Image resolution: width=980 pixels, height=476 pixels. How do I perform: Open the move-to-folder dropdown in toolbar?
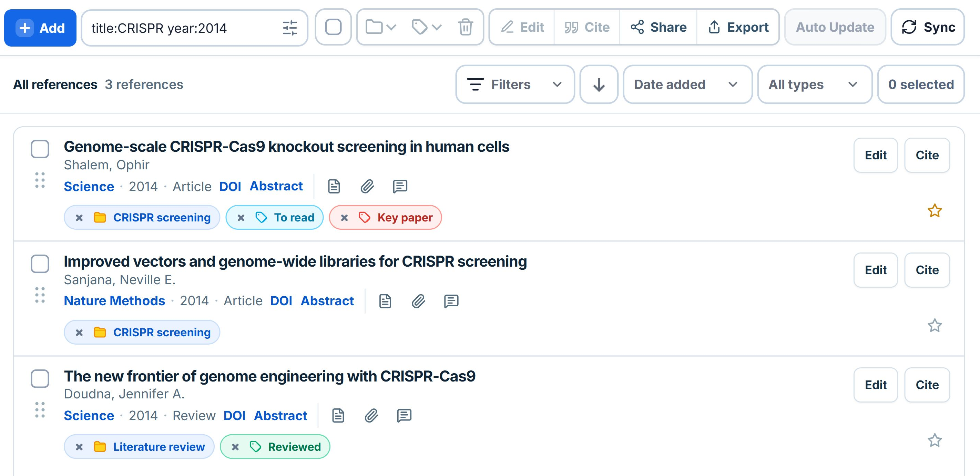[x=381, y=27]
